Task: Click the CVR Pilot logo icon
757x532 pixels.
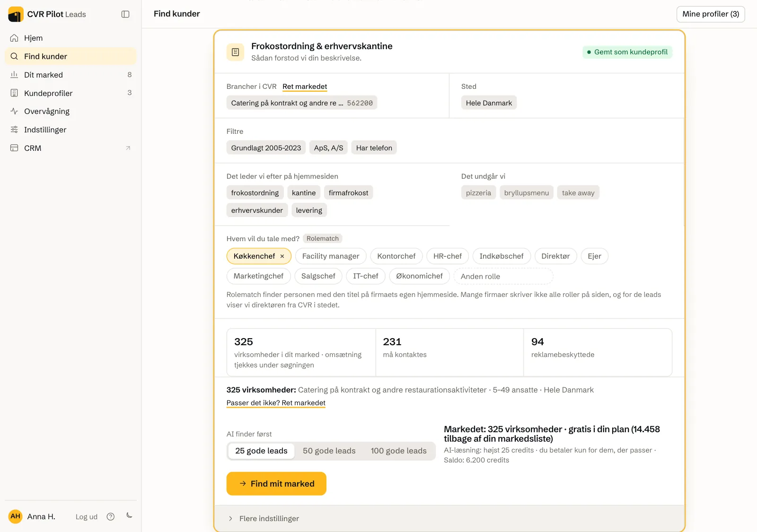Action: [16, 14]
